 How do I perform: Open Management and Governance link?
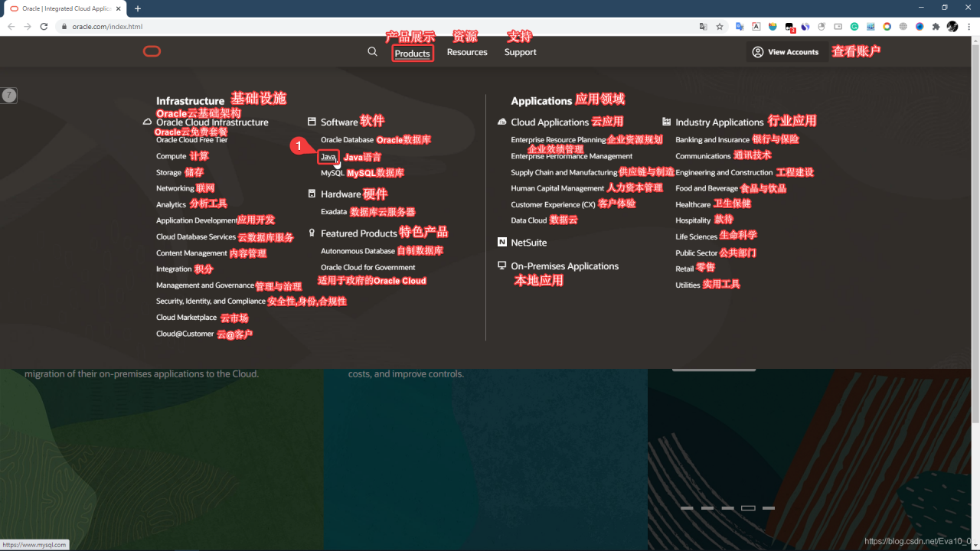[205, 285]
